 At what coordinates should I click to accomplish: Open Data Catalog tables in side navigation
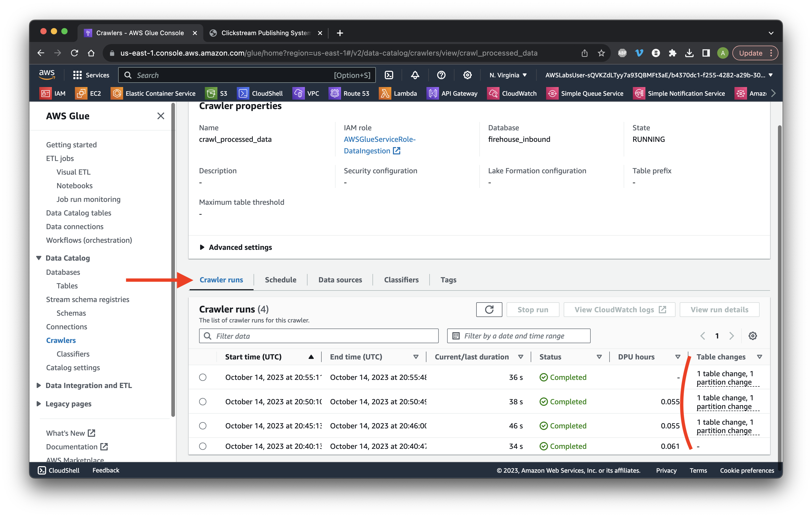[x=79, y=213]
